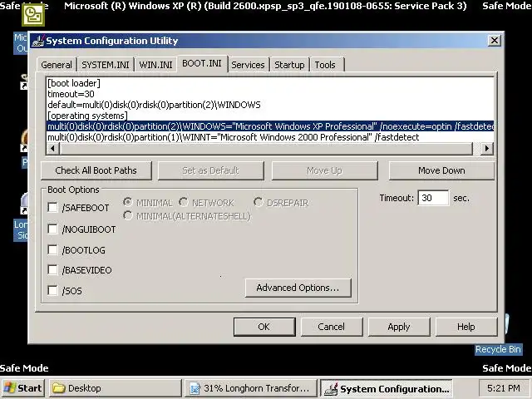
Task: Click the Set as Default button
Action: pyautogui.click(x=210, y=170)
